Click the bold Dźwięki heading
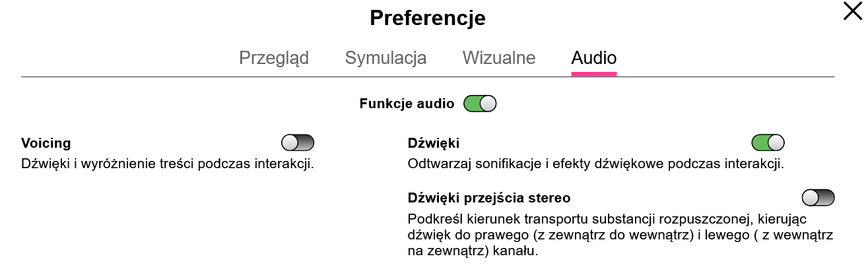 (x=434, y=143)
